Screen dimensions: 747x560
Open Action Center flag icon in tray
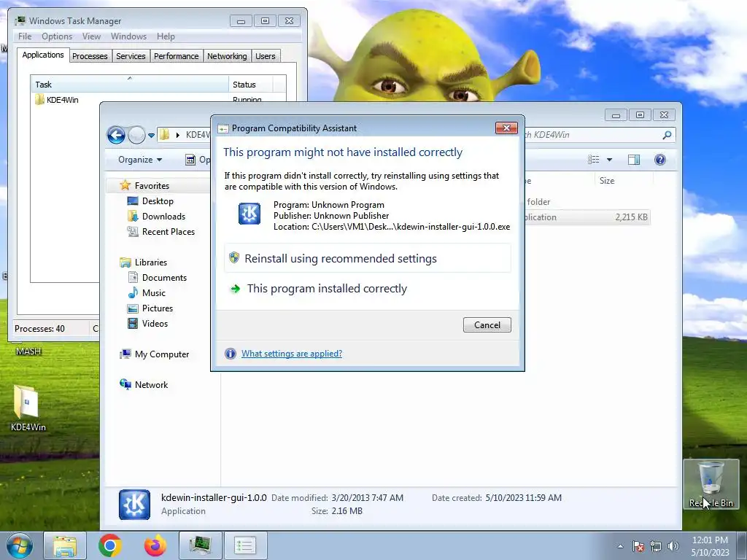coord(638,546)
